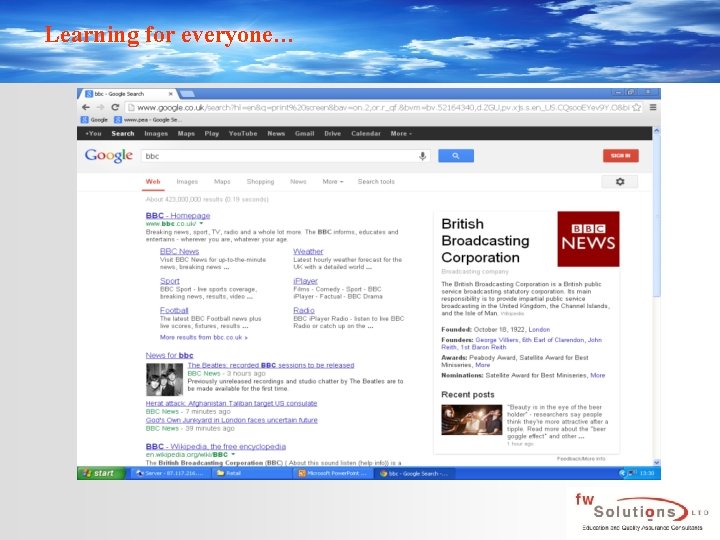The height and width of the screenshot is (540, 720).
Task: Open Beatles recorded BBC sessions headline
Action: point(271,366)
